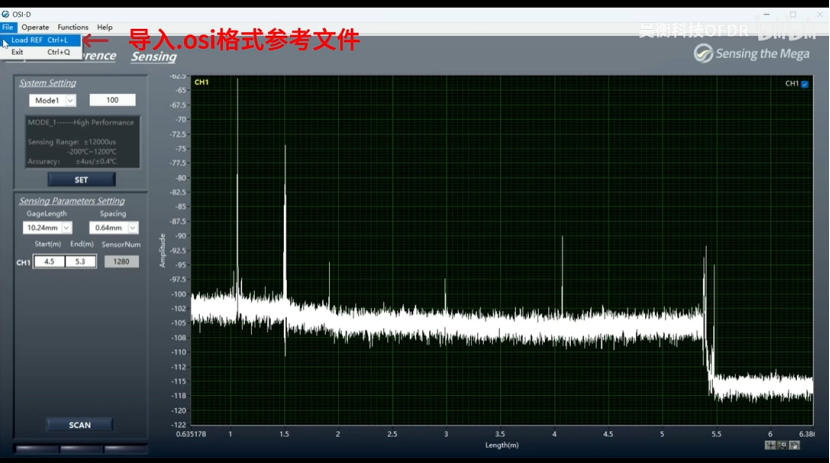
Task: Open the Help menu
Action: coord(105,27)
